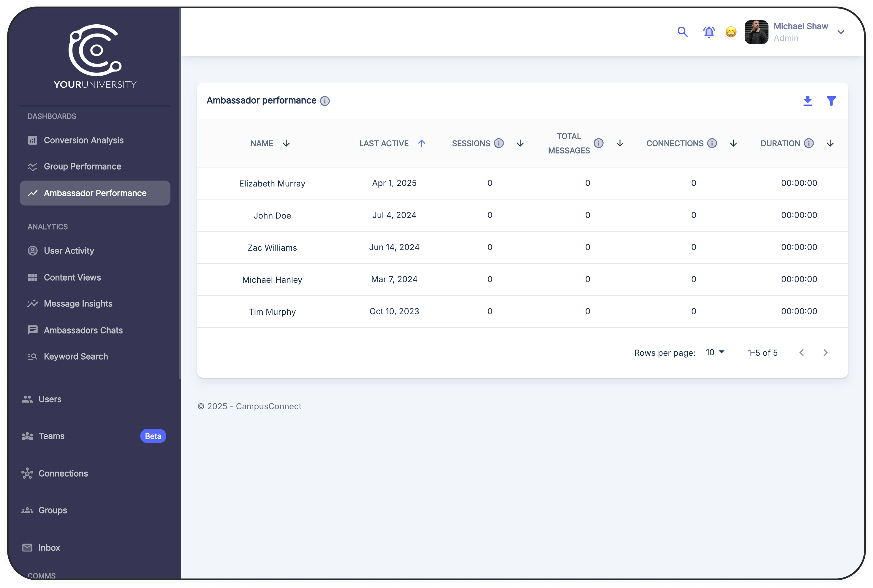Select the Michael Hanley name cell

point(272,280)
